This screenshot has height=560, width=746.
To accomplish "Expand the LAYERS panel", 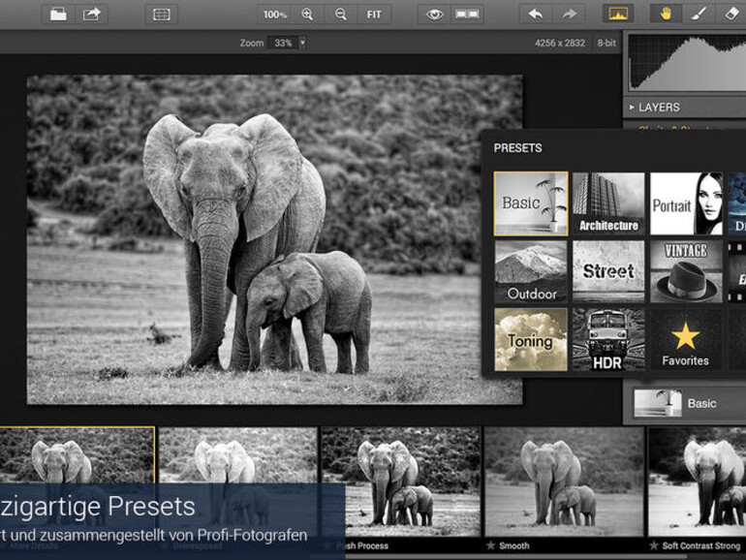I will (x=659, y=107).
